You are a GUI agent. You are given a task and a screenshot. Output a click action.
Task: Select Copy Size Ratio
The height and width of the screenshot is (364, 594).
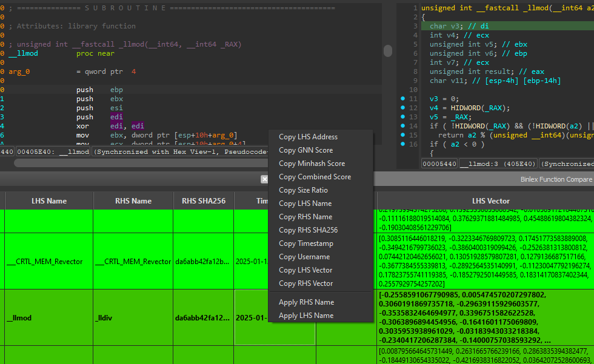[x=303, y=190]
